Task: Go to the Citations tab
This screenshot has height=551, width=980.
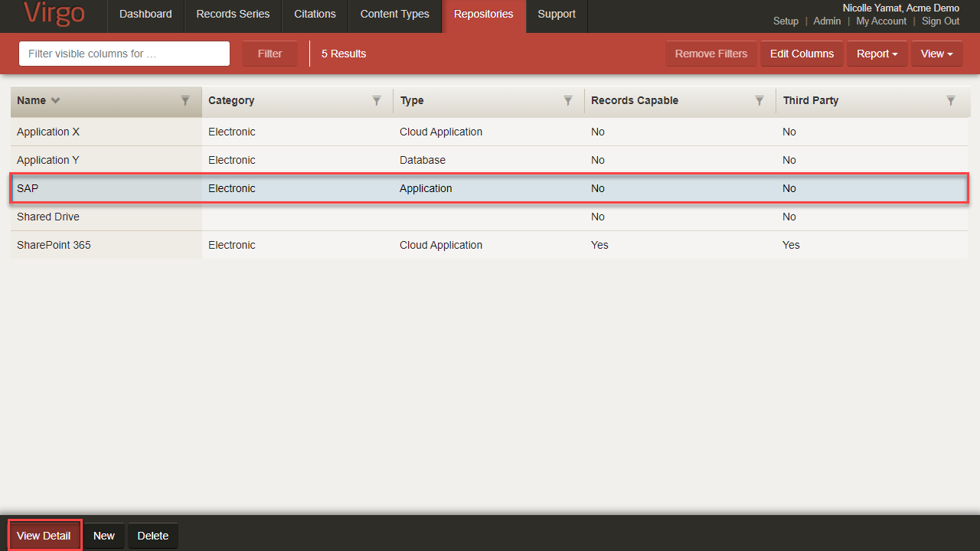Action: (315, 14)
